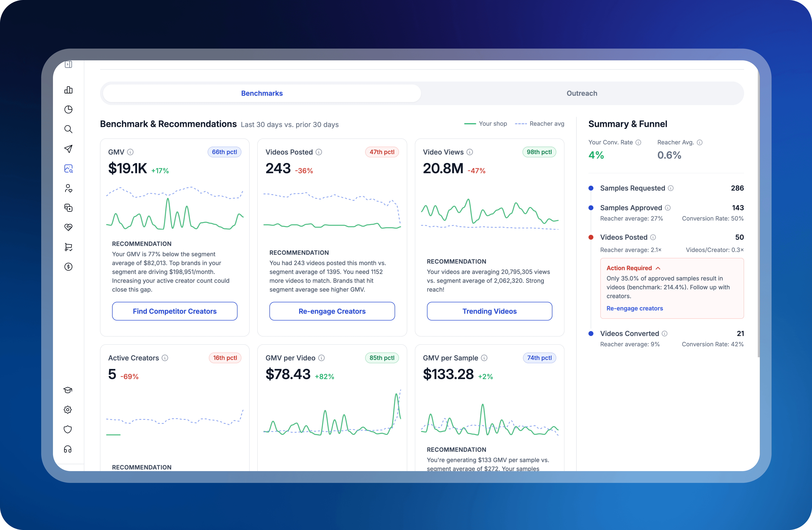The image size is (812, 530).
Task: Click the $78.43 GMV per Video value
Action: pyautogui.click(x=288, y=374)
